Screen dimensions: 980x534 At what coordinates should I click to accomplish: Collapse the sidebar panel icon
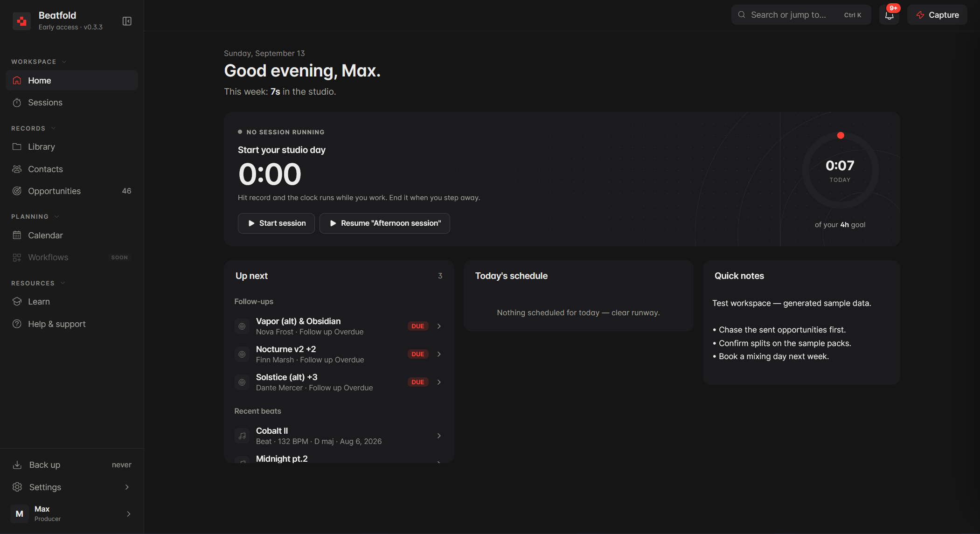pos(127,21)
